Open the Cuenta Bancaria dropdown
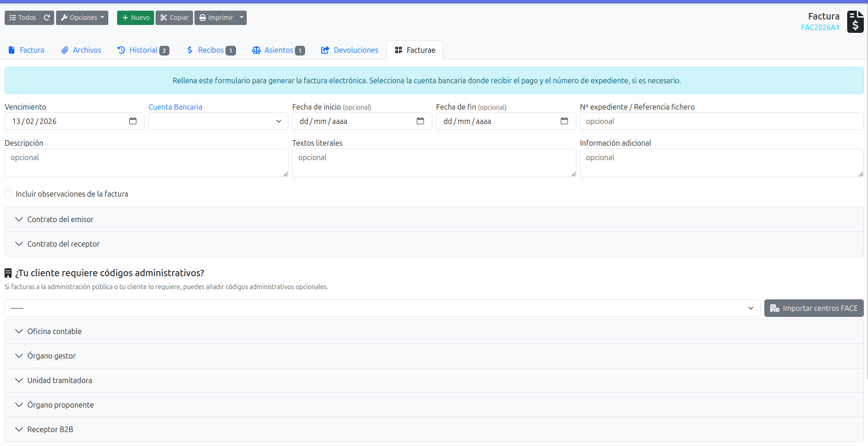The width and height of the screenshot is (868, 446). click(218, 121)
